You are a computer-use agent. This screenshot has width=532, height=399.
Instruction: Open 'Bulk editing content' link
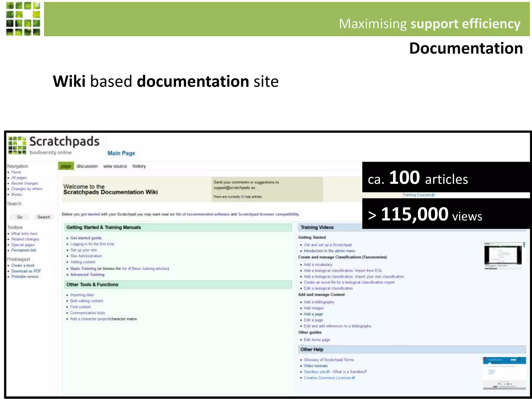(x=87, y=301)
